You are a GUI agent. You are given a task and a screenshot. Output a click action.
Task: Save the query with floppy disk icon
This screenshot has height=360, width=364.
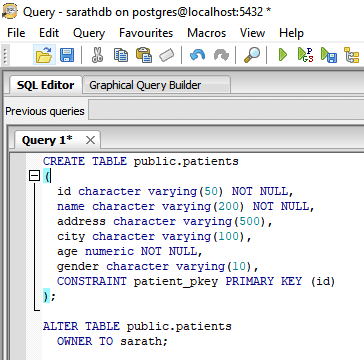tap(67, 55)
